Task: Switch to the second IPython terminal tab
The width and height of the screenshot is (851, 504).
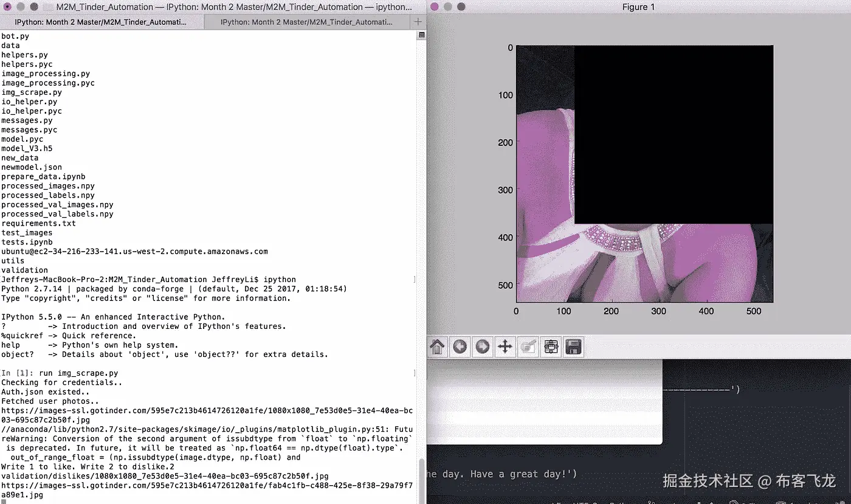Action: tap(307, 22)
